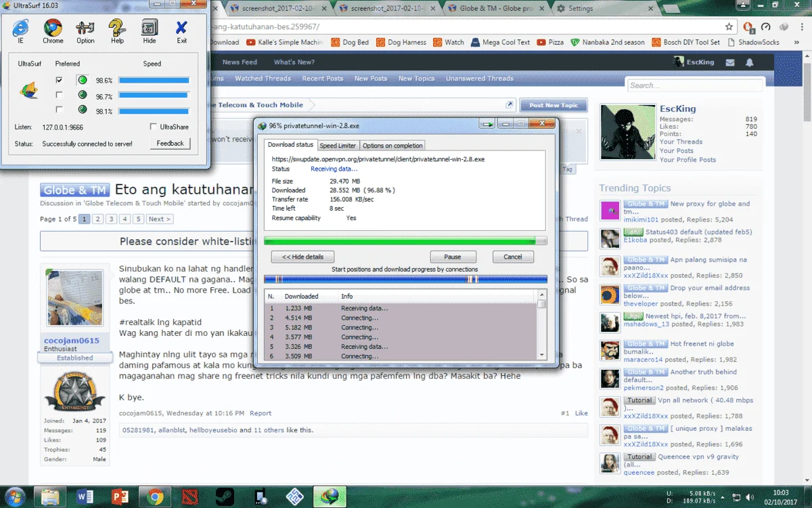812x508 pixels.
Task: Click the UltraSurf Exit icon
Action: (181, 31)
